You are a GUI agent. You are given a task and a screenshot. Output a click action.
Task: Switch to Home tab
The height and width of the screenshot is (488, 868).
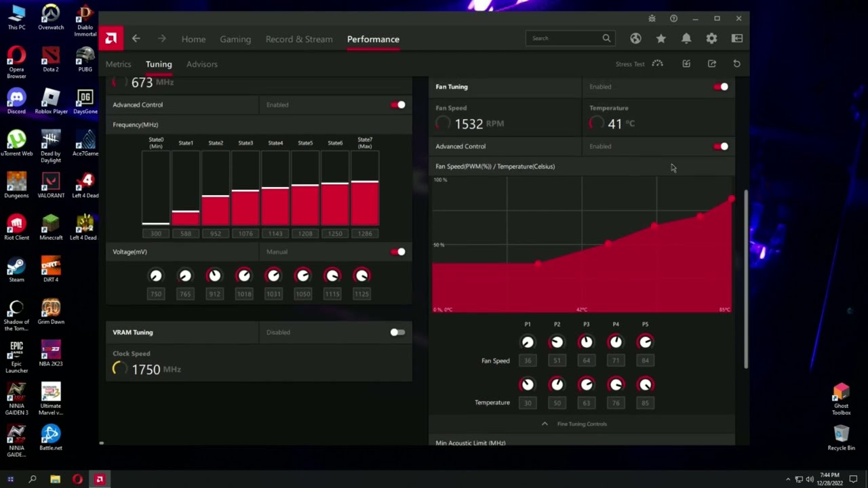[x=193, y=39]
